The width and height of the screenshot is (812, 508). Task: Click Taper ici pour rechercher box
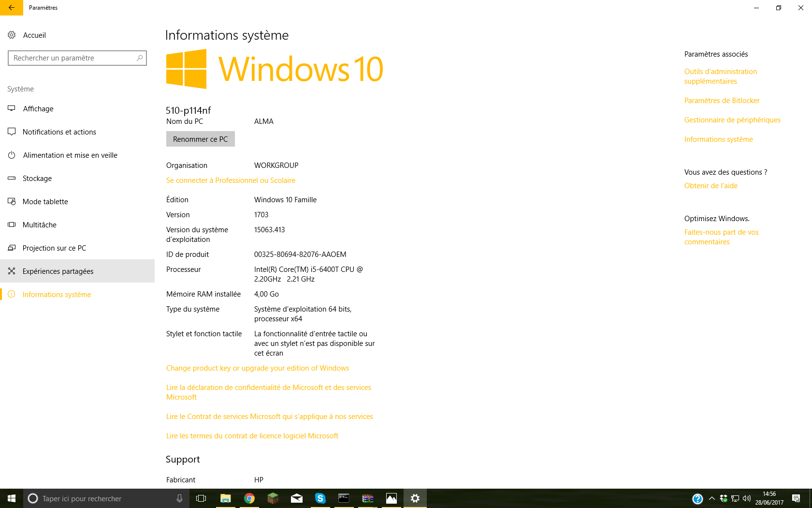[106, 498]
